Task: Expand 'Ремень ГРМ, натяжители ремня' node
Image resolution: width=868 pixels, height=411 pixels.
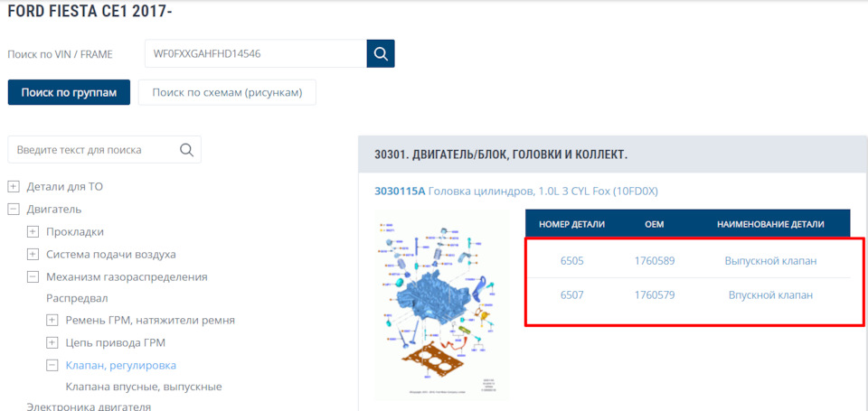Action: tap(52, 321)
